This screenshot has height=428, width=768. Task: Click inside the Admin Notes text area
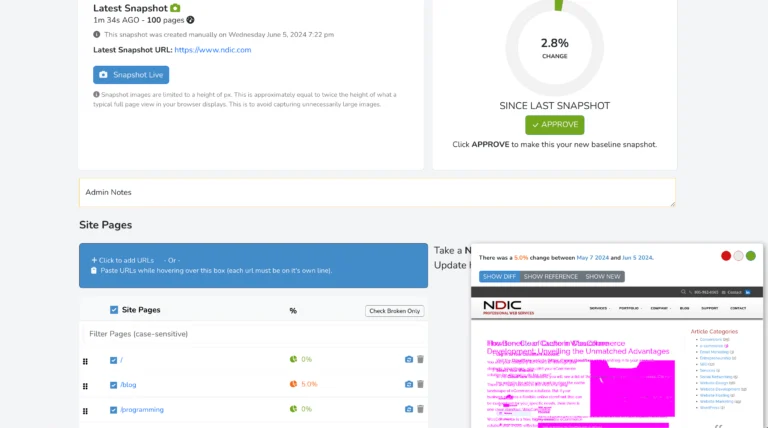377,192
